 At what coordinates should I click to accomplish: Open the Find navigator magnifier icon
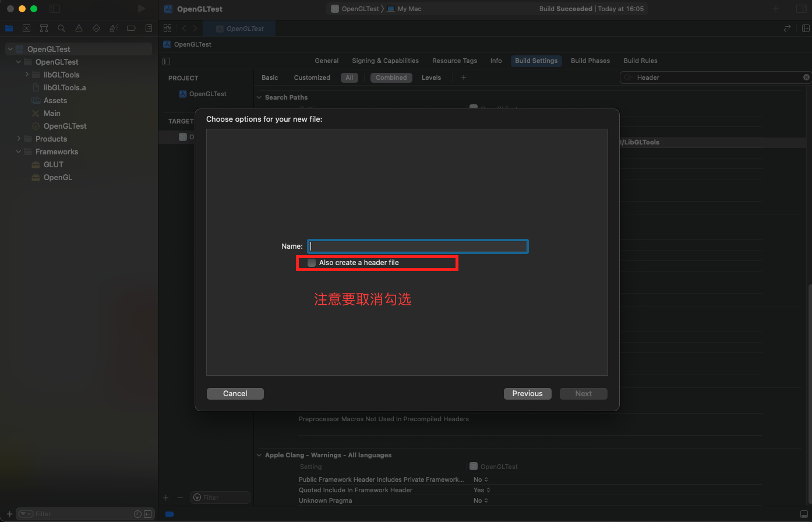[61, 28]
